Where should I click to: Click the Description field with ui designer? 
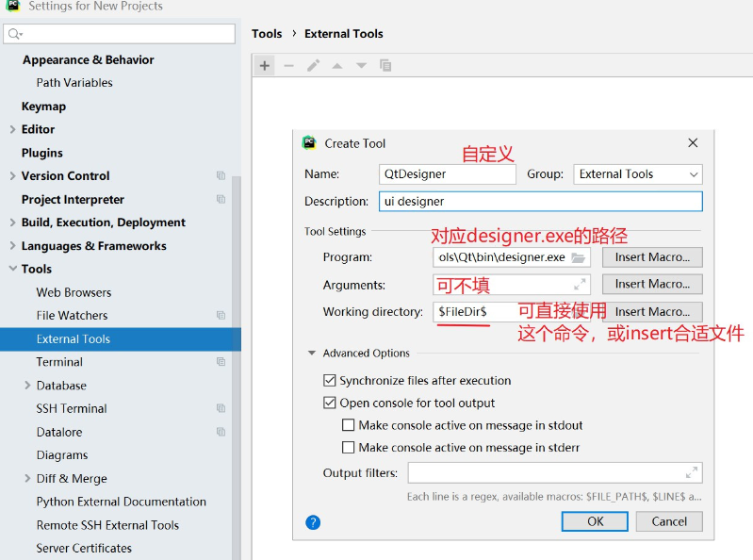pyautogui.click(x=540, y=201)
